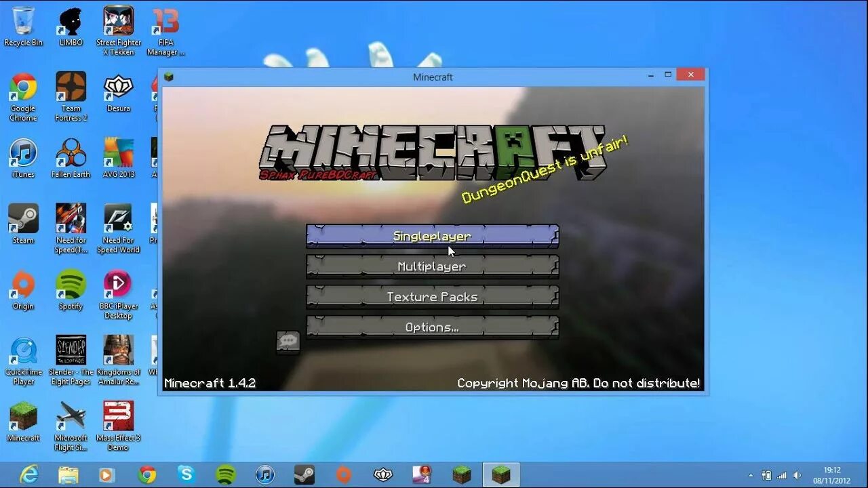The height and width of the screenshot is (488, 868).
Task: Click the active Minecraft taskbar button
Action: click(x=501, y=474)
